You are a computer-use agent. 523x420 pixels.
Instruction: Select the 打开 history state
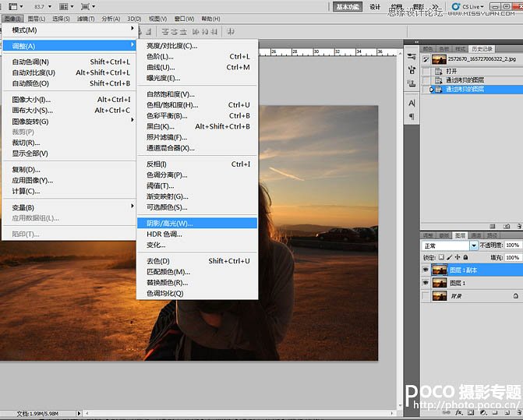tap(452, 70)
